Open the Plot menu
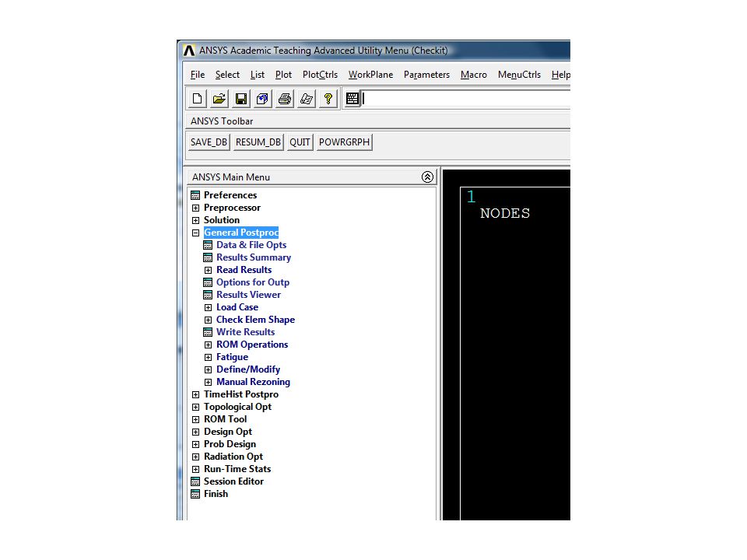This screenshot has width=747, height=560. coord(283,75)
